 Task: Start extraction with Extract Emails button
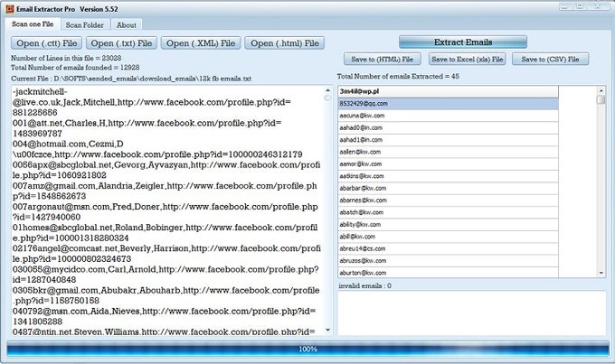click(463, 42)
